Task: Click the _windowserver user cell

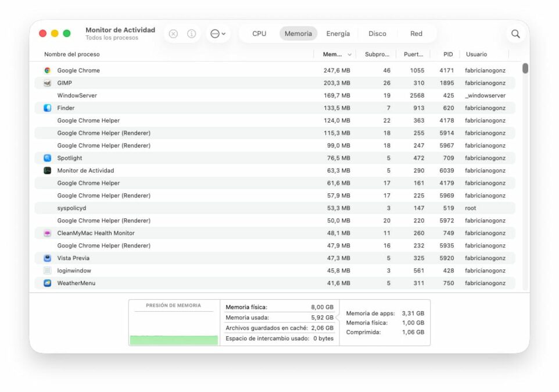Action: coord(485,95)
